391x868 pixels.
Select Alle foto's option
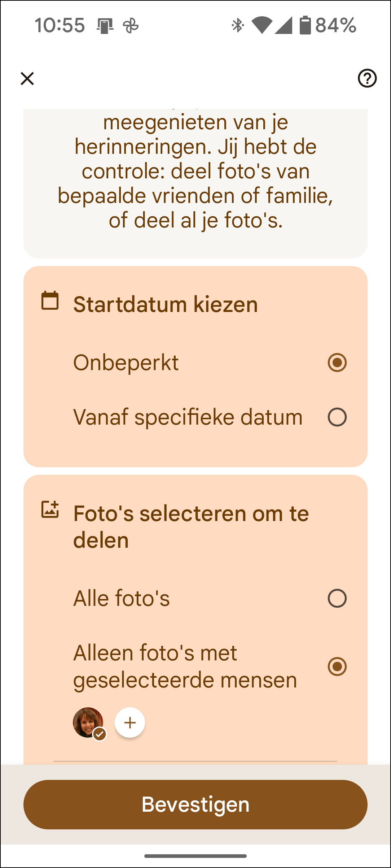[x=337, y=598]
